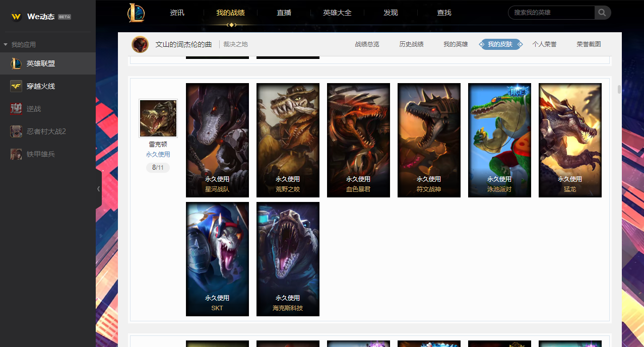Click the player avatar next to 文山的词杰伦的曲
Image resolution: width=644 pixels, height=347 pixels.
140,44
